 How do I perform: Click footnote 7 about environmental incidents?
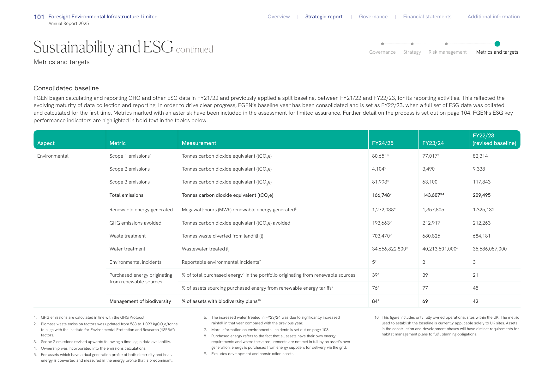[267, 330]
